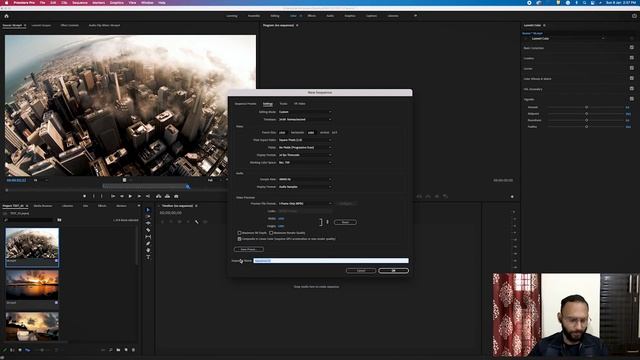Screen dimensions: 640x360
Task: Add a marker in the Source monitor
Action: point(84,196)
